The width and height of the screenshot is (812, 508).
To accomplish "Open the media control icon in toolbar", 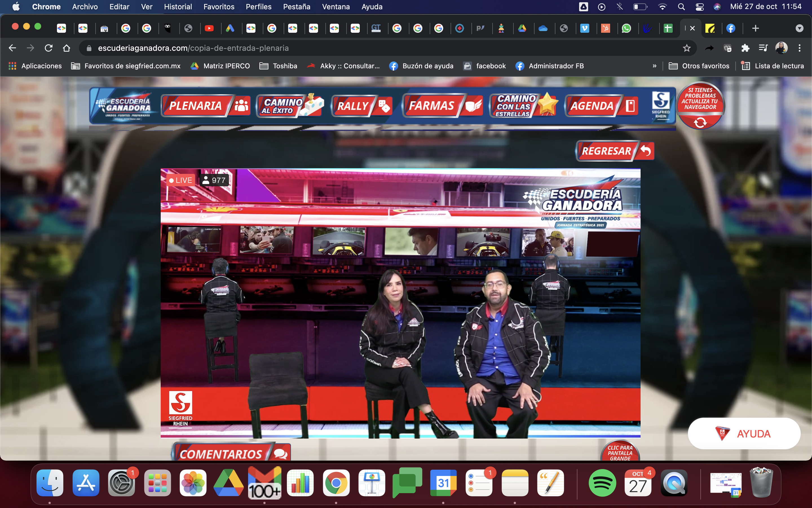I will (x=763, y=48).
